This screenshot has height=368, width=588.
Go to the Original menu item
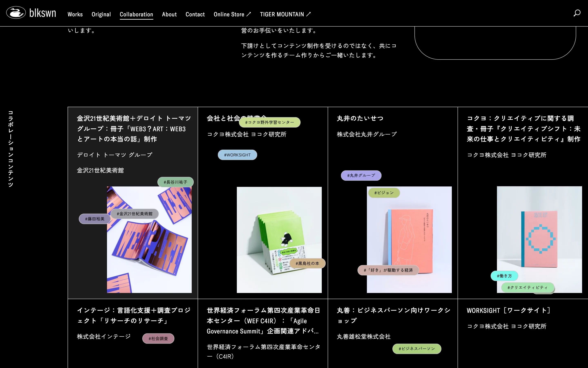click(x=101, y=14)
